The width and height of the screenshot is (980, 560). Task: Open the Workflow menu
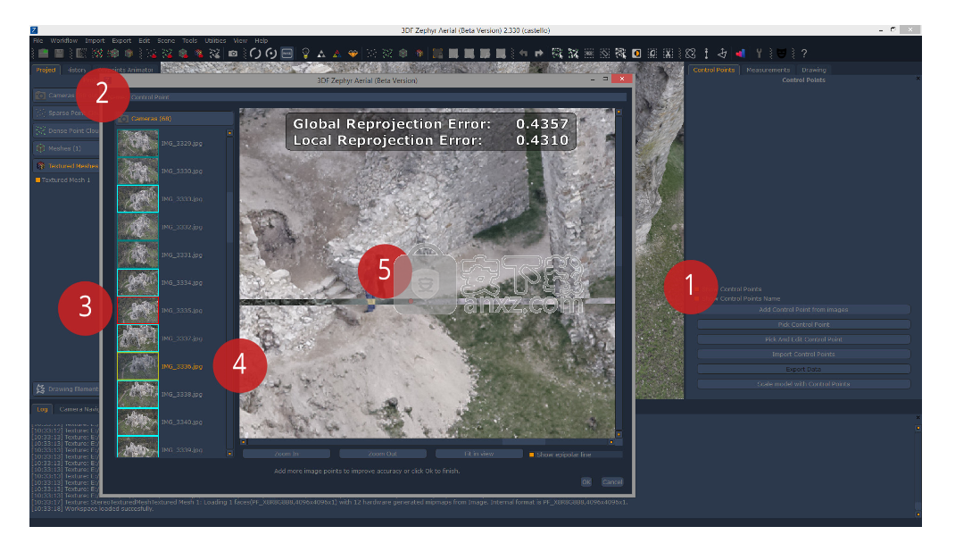pos(63,40)
